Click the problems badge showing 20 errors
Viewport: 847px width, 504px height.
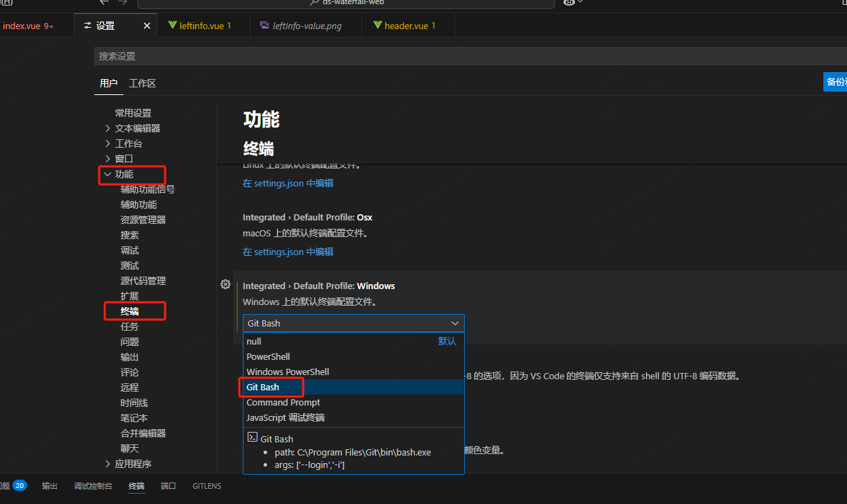(x=20, y=485)
